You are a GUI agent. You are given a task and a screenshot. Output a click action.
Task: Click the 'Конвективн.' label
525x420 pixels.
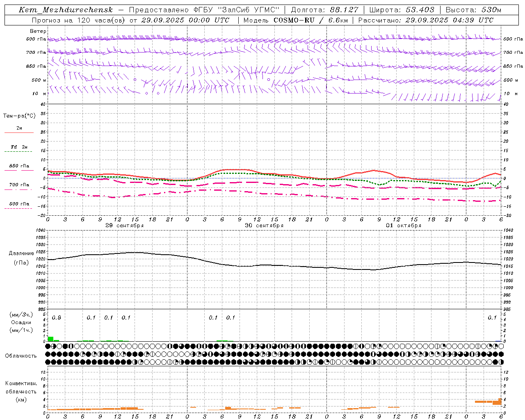coord(21,383)
